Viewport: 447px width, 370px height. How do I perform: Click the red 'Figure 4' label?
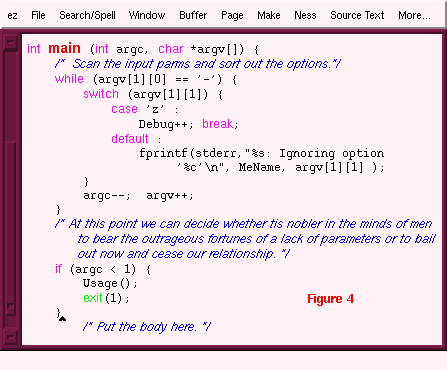tap(330, 299)
